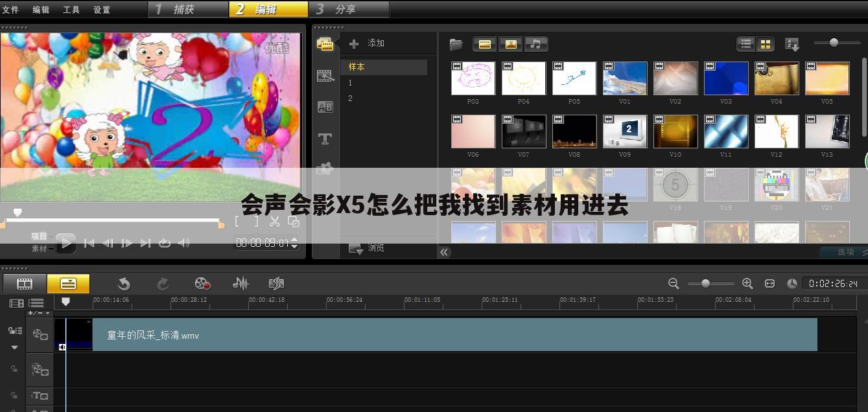Viewport: 868px width, 412px height.
Task: Switch library to thumbnail view
Action: point(766,44)
